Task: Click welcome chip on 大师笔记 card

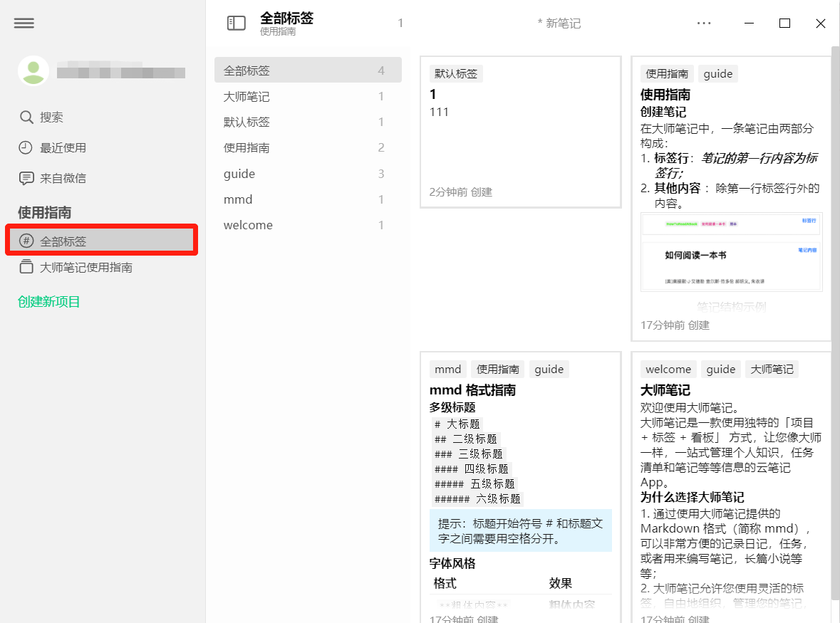Action: click(668, 369)
